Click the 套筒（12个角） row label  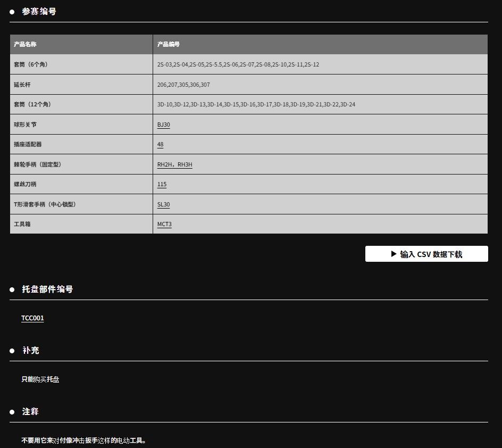point(32,104)
